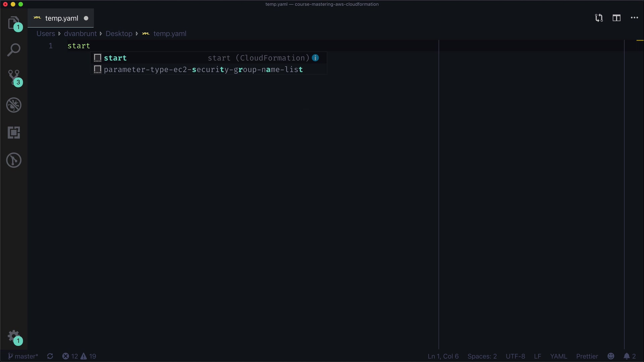Screen dimensions: 644x362
Task: Click the master branch status indicator
Action: (23, 356)
